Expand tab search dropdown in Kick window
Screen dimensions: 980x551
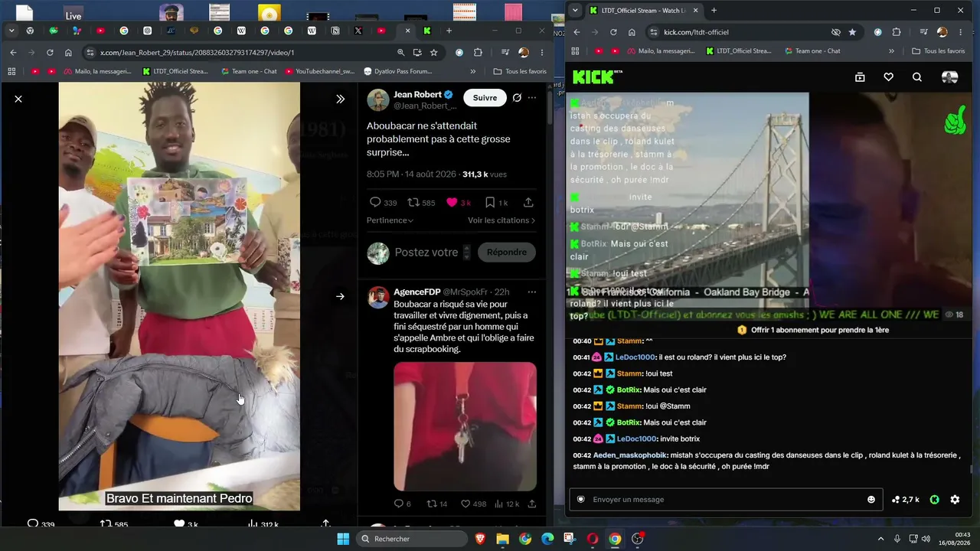click(x=575, y=10)
